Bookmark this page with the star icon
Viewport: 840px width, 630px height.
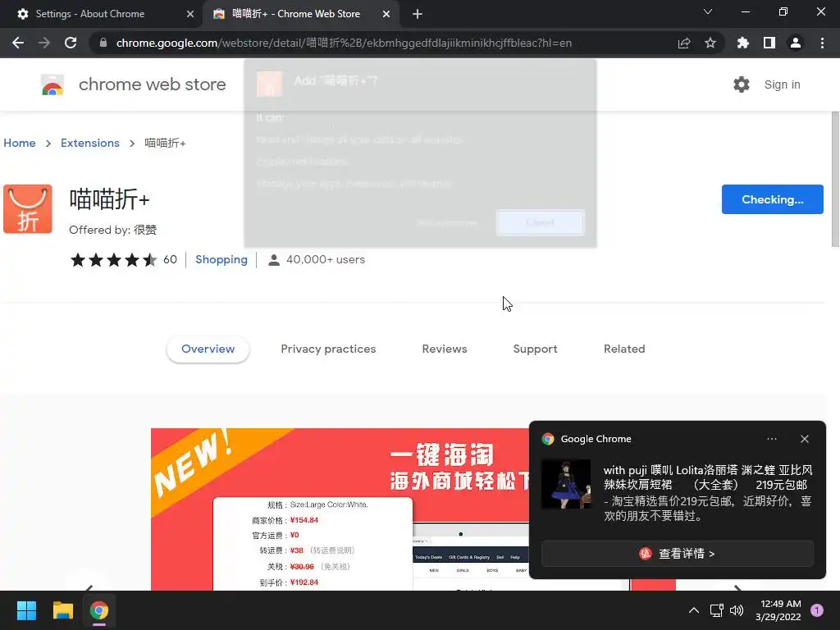[710, 43]
